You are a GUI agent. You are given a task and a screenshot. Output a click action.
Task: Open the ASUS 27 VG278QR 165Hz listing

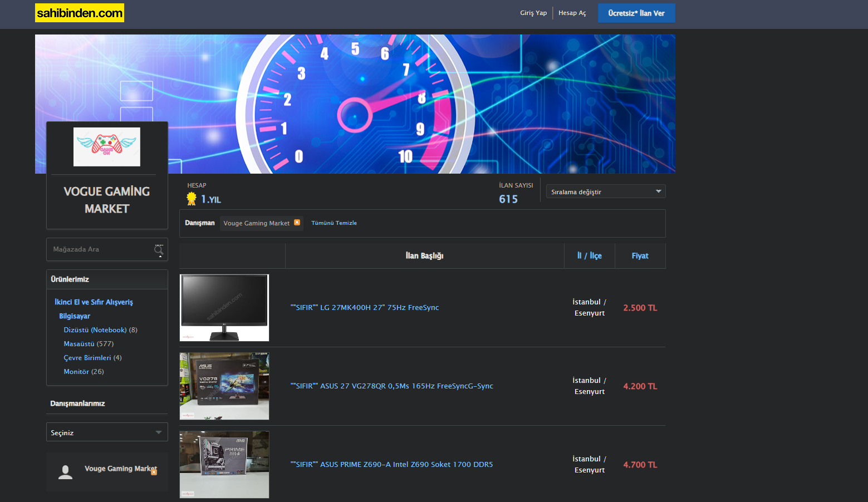[x=392, y=386]
